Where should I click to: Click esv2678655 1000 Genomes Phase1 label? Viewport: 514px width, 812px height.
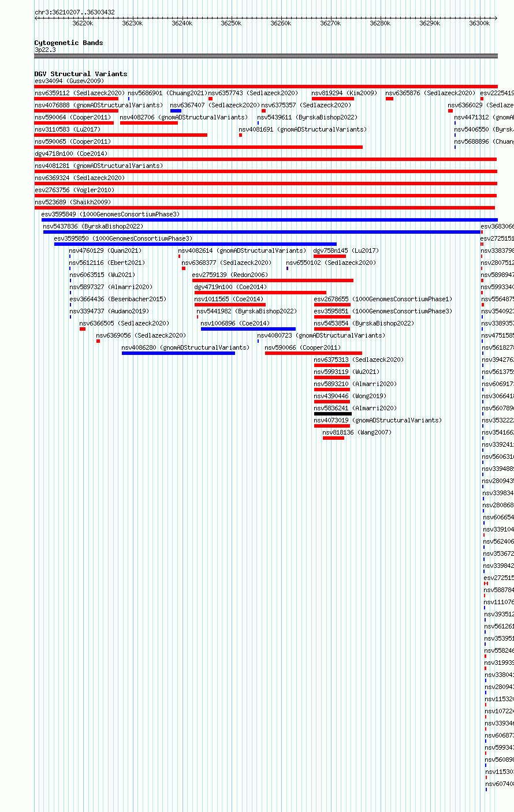383,299
